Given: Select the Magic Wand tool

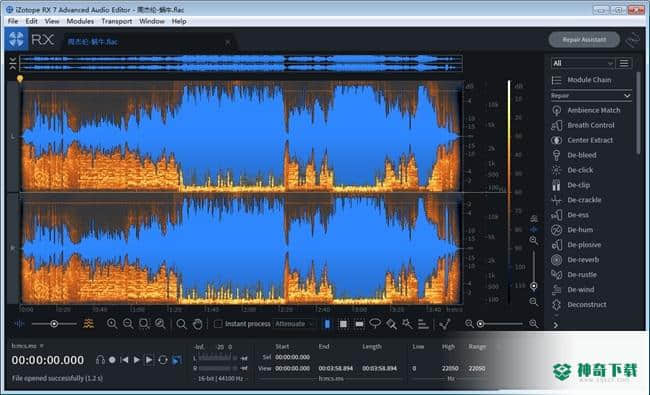Looking at the screenshot, I should (407, 324).
